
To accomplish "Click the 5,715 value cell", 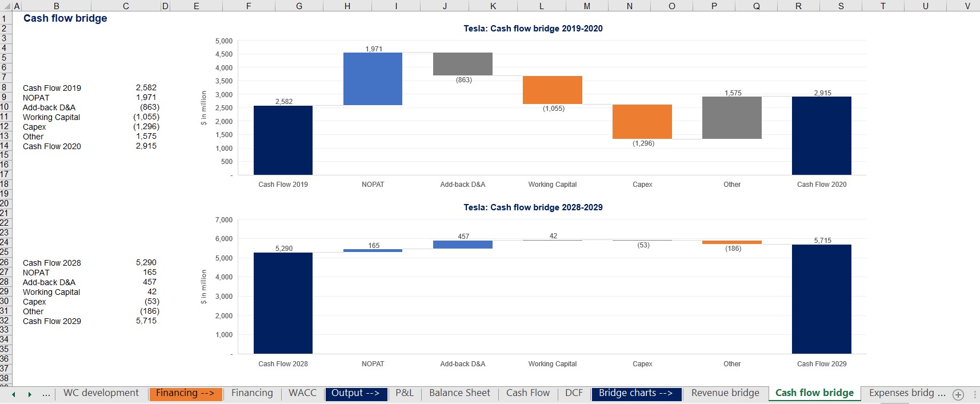I will tap(146, 321).
